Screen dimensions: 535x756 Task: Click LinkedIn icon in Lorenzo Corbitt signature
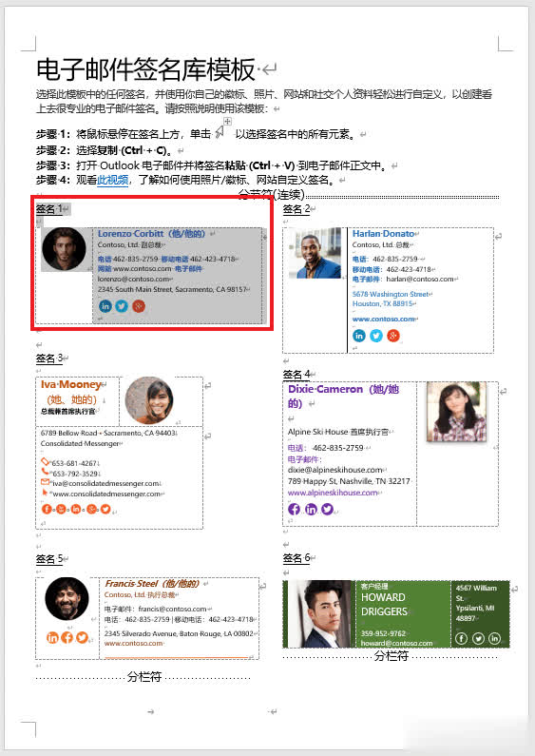point(105,305)
